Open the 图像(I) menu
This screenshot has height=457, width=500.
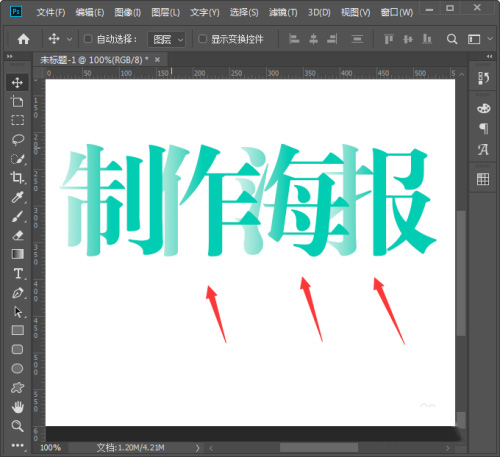[128, 13]
